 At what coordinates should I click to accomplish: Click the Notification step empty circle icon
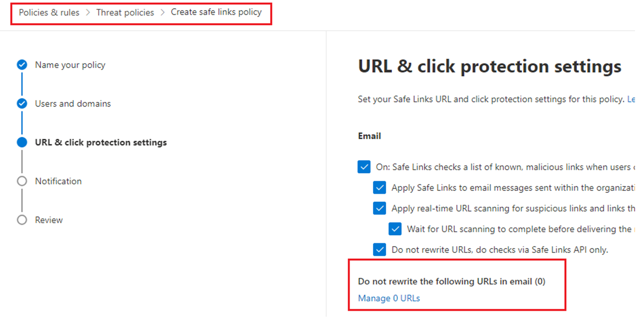tap(22, 181)
